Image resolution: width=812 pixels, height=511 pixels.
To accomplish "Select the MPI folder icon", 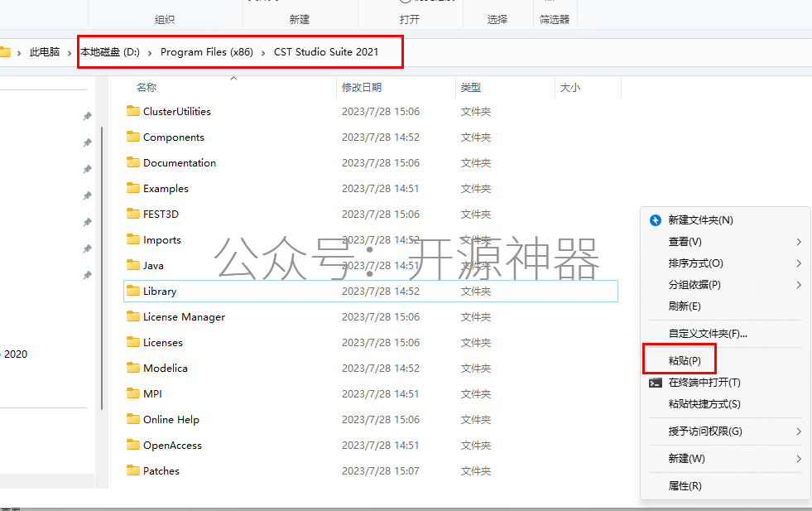I will point(133,393).
